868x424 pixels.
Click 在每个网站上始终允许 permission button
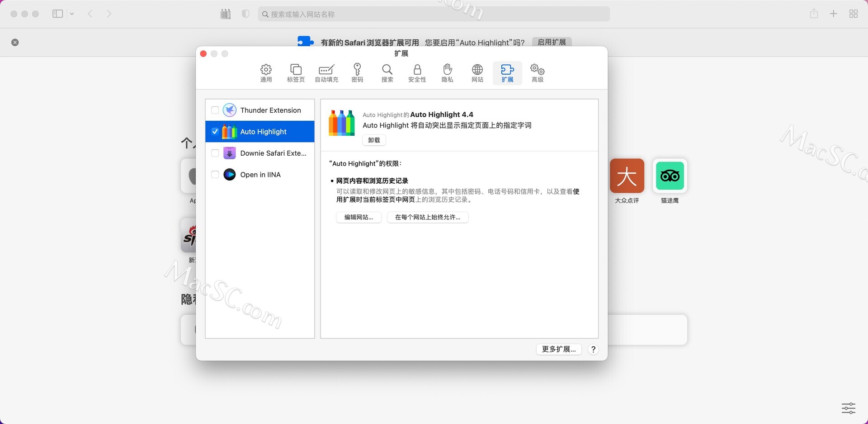427,217
